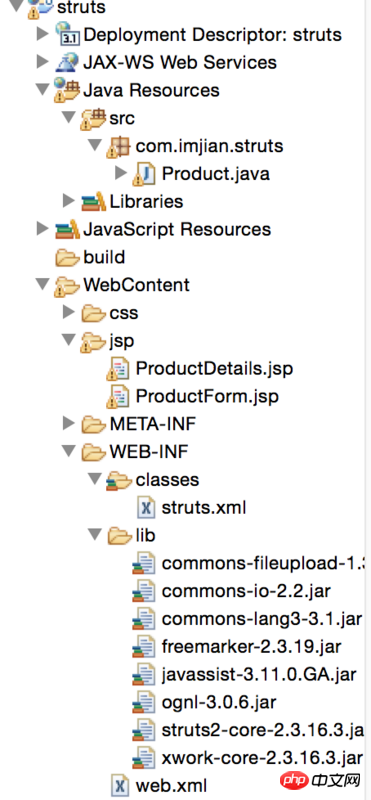Image resolution: width=371 pixels, height=800 pixels.
Task: Select ProductForm.jsp in the tree
Action: 207,396
